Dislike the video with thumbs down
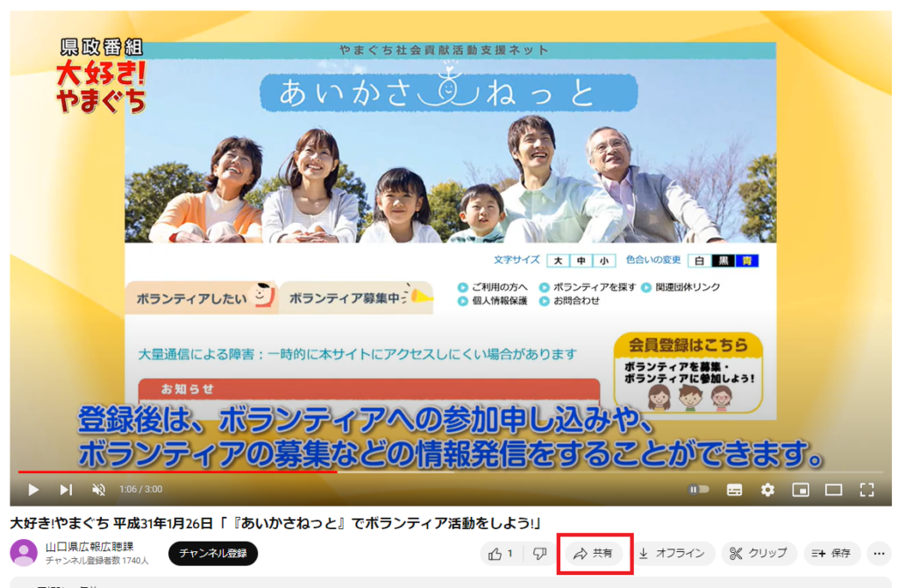The image size is (898, 588). (539, 554)
